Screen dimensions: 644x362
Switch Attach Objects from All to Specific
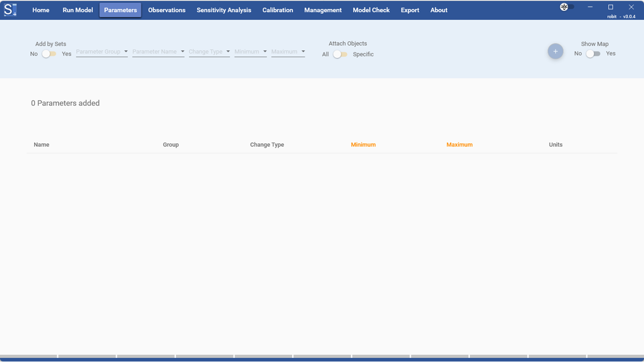coord(340,54)
